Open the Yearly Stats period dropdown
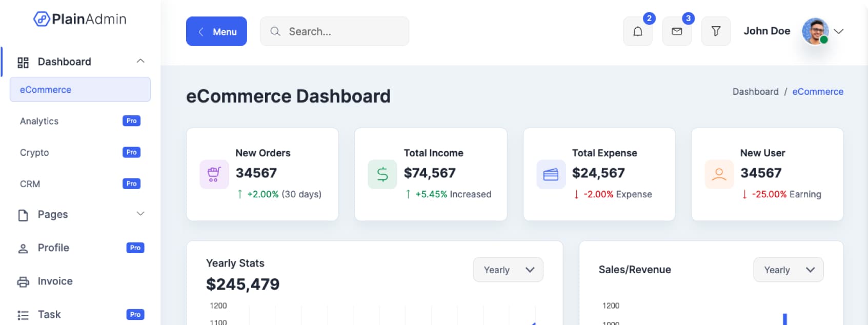 pos(508,270)
